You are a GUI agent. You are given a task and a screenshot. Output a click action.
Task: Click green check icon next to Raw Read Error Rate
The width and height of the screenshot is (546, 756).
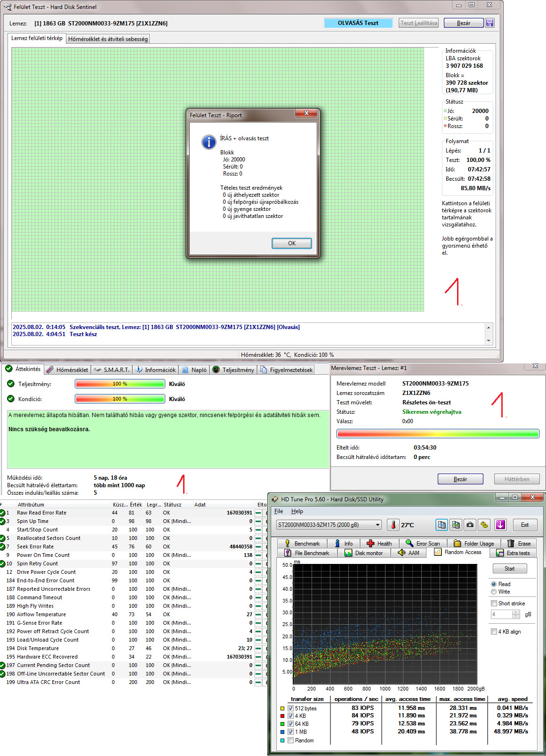[2, 513]
